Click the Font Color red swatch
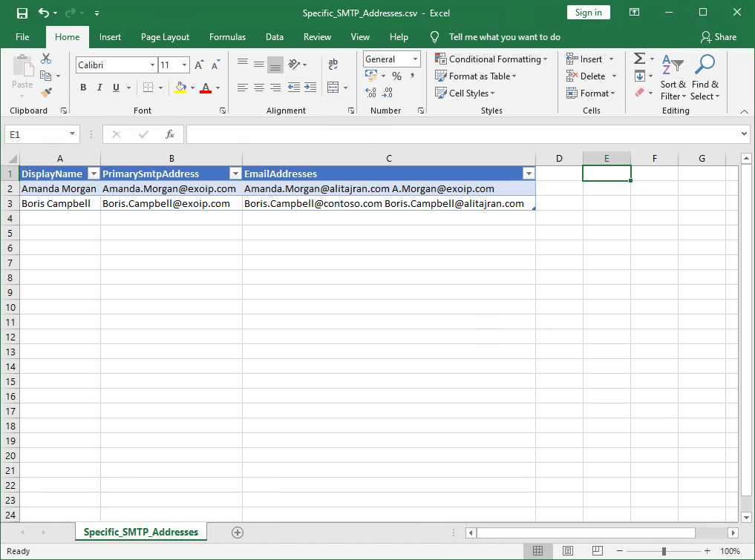Screen dimensions: 755x560 click(x=206, y=90)
